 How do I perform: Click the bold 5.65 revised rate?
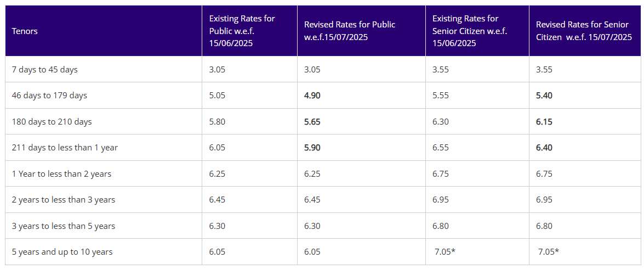pos(312,122)
